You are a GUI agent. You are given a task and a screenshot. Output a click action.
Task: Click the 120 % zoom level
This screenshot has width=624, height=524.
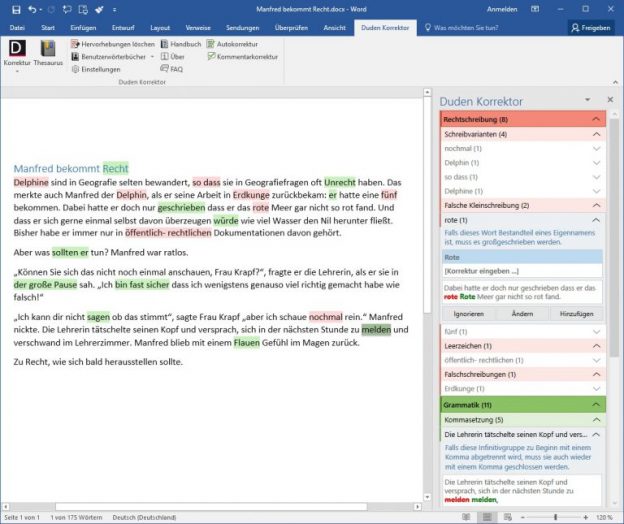604,517
